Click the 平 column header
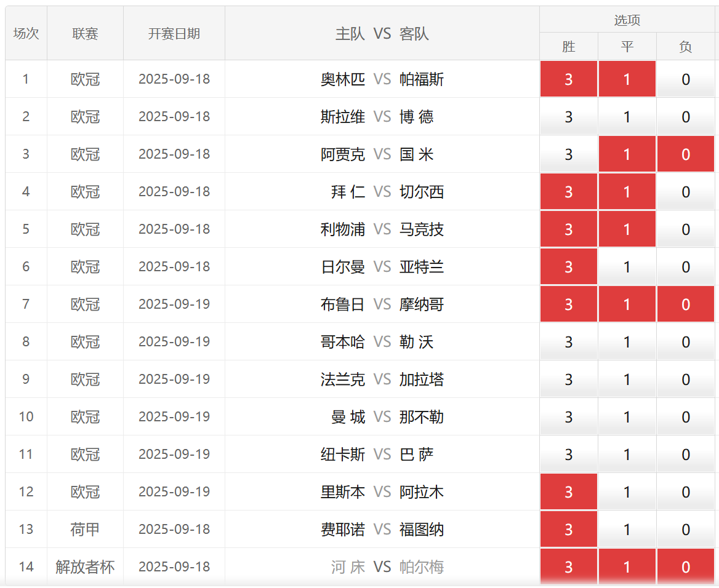Image resolution: width=719 pixels, height=588 pixels. [x=627, y=46]
